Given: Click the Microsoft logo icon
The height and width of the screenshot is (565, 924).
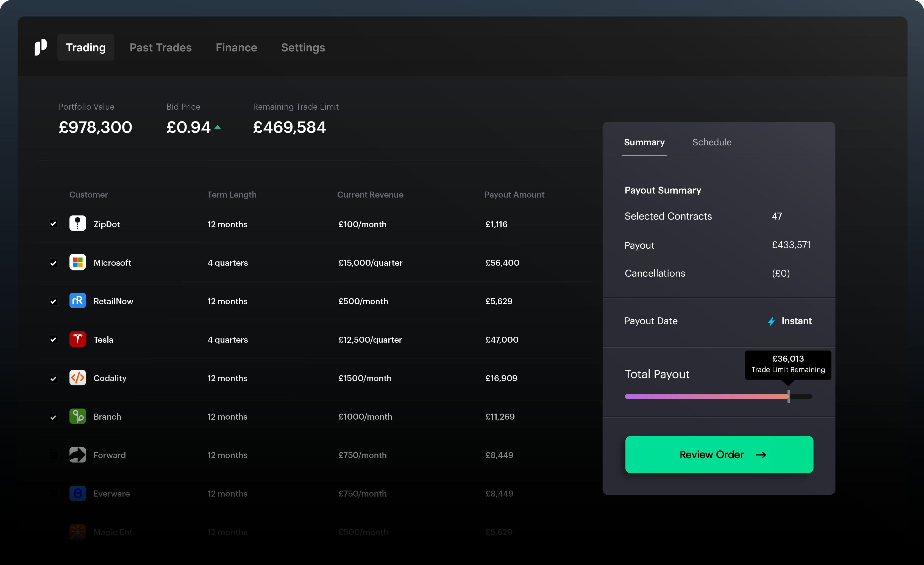Looking at the screenshot, I should pyautogui.click(x=78, y=262).
